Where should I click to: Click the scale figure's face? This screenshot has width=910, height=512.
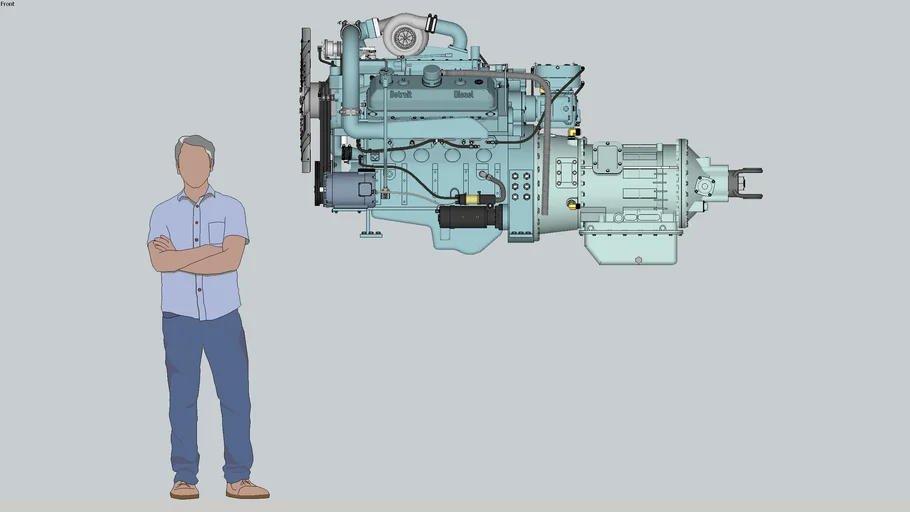(x=194, y=164)
